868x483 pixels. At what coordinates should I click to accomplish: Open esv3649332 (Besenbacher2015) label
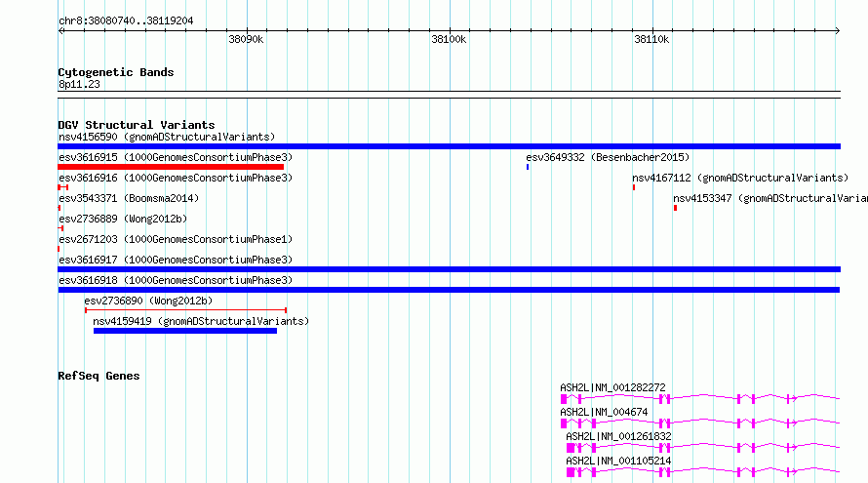coord(608,157)
